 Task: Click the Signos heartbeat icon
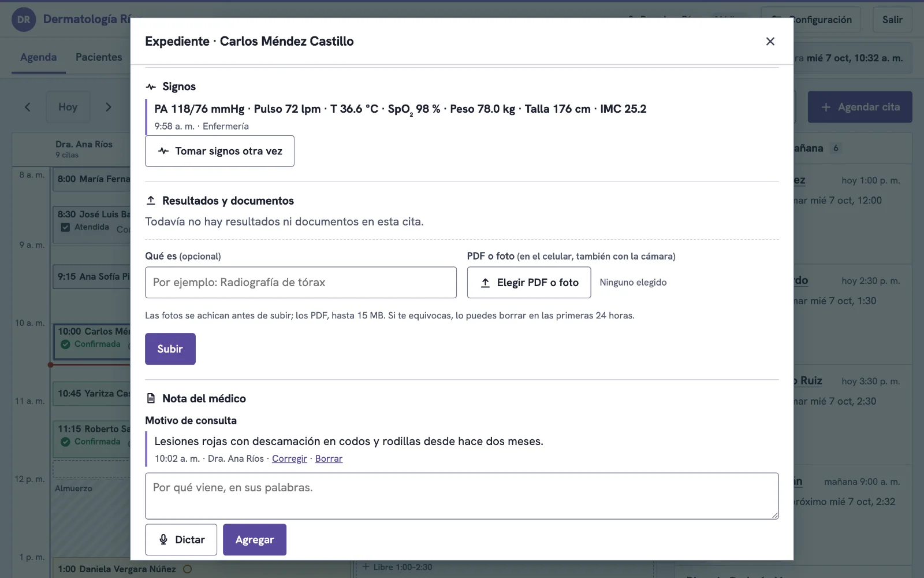point(151,87)
